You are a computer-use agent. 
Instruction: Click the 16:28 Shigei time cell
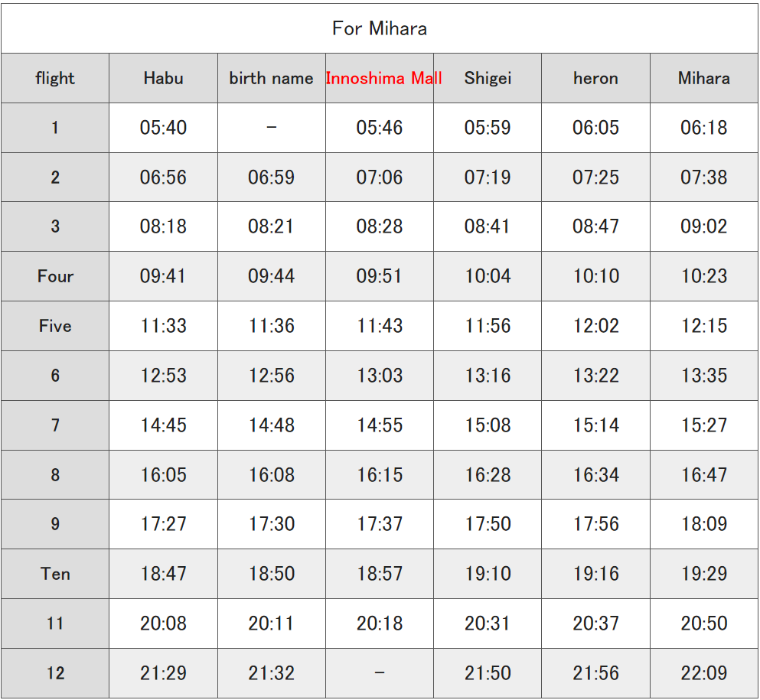[x=488, y=475]
